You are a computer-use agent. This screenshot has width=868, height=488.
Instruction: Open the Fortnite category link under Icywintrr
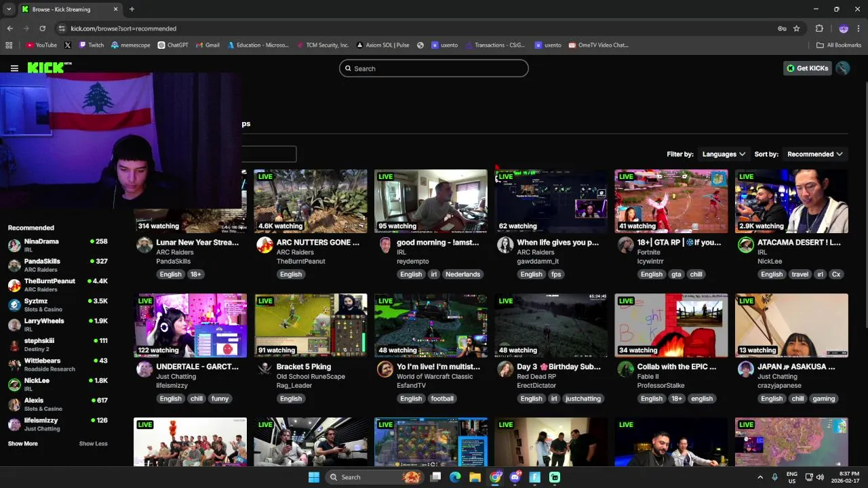pos(649,252)
